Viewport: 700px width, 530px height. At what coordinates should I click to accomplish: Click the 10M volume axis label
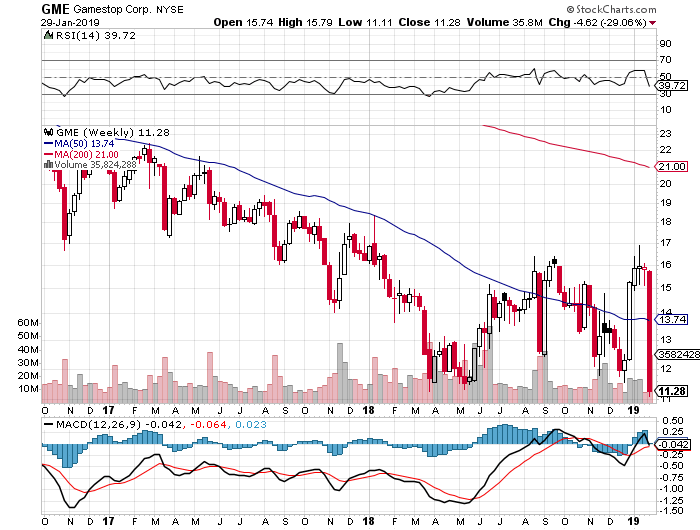pos(28,389)
